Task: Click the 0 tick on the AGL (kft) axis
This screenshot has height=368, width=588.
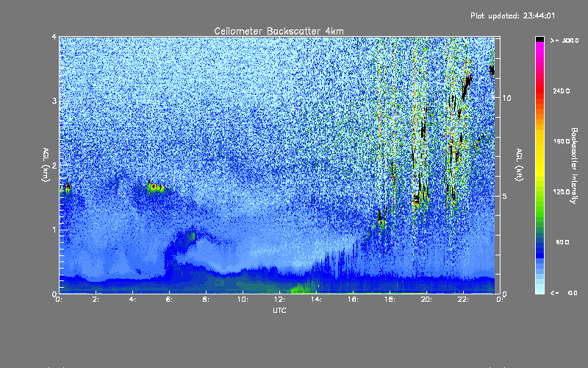Action: [505, 294]
